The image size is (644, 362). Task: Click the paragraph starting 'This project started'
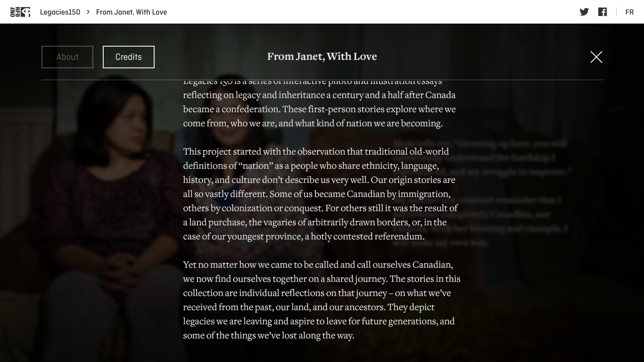click(320, 194)
